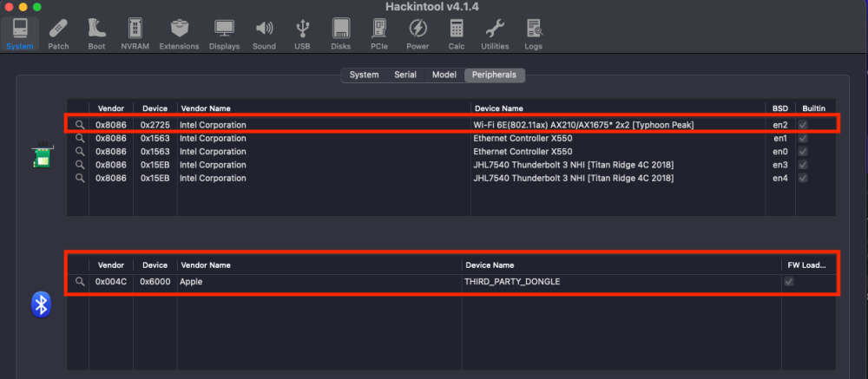868x379 pixels.
Task: Switch to the Model tab
Action: tap(444, 75)
